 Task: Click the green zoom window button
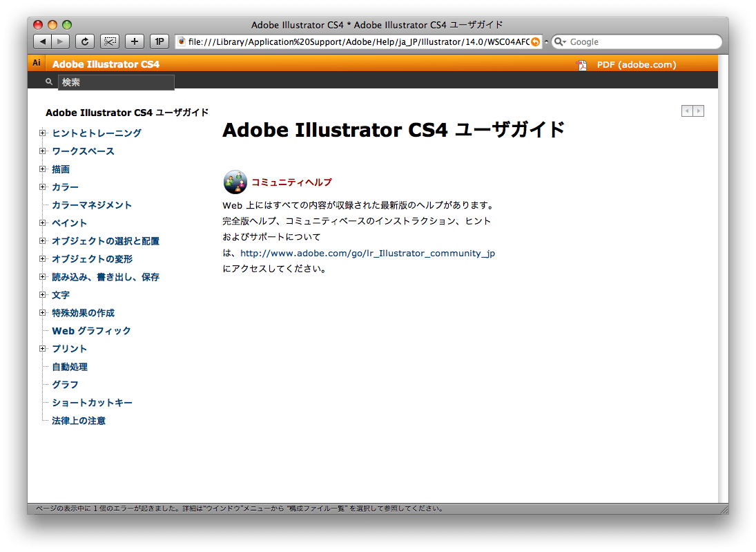pyautogui.click(x=67, y=25)
